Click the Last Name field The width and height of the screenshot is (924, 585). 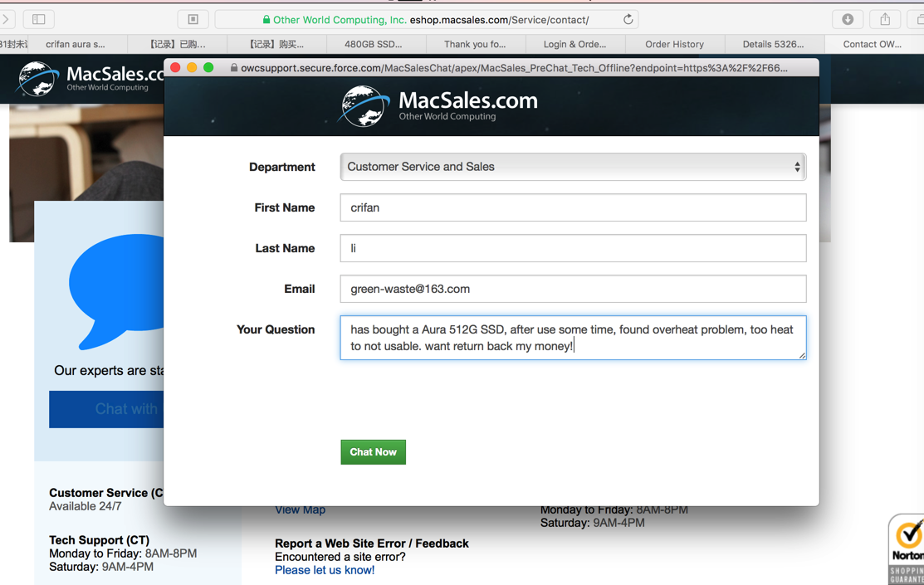pyautogui.click(x=573, y=248)
